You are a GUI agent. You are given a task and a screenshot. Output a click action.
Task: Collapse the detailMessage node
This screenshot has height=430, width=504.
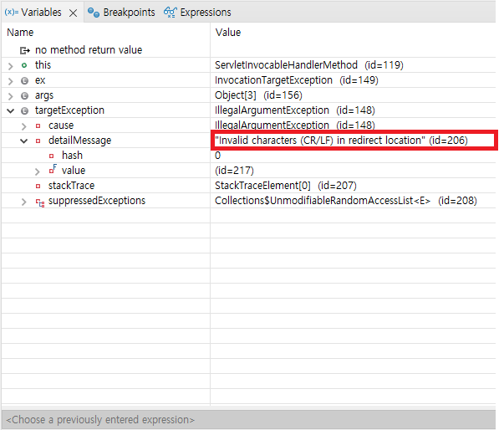(23, 141)
